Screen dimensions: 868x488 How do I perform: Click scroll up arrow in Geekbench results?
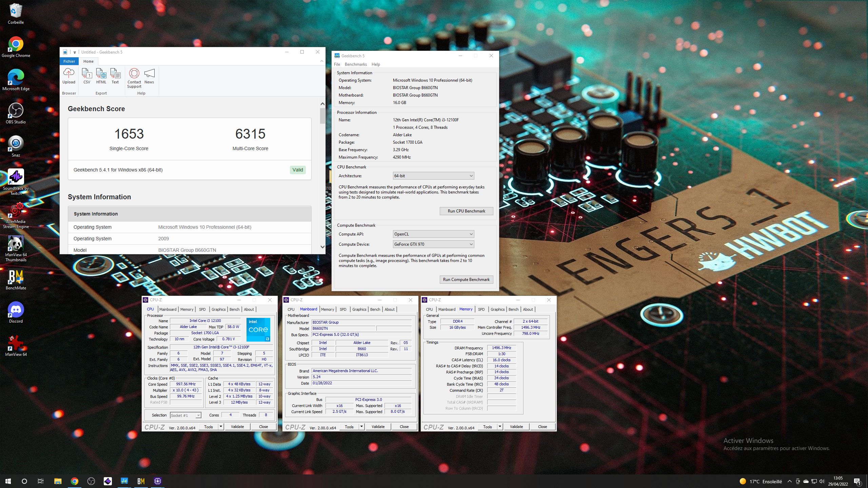(322, 104)
